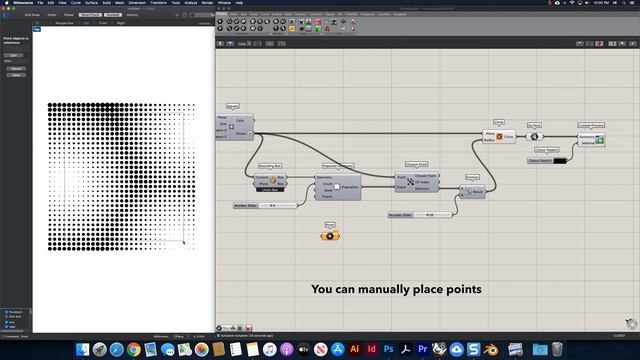This screenshot has width=640, height=360.
Task: Click the yellow Panel icon in Params ribbon
Action: point(292,29)
